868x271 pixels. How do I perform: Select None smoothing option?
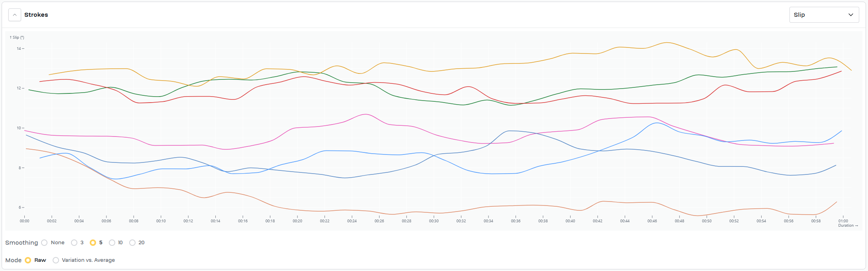coord(44,243)
